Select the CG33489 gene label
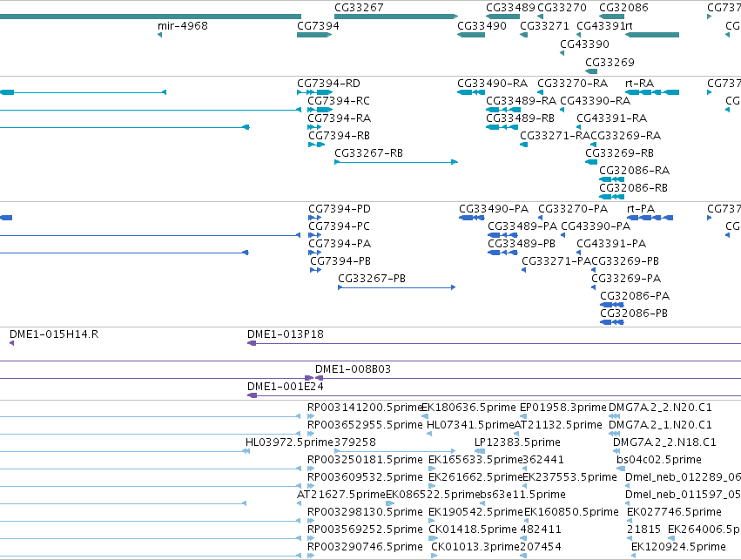 [x=510, y=8]
